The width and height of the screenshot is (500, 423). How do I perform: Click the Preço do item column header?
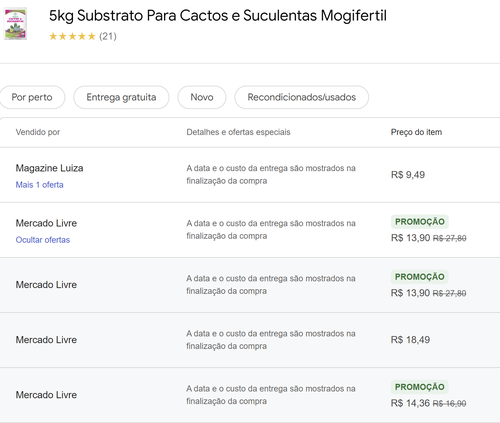tap(416, 132)
